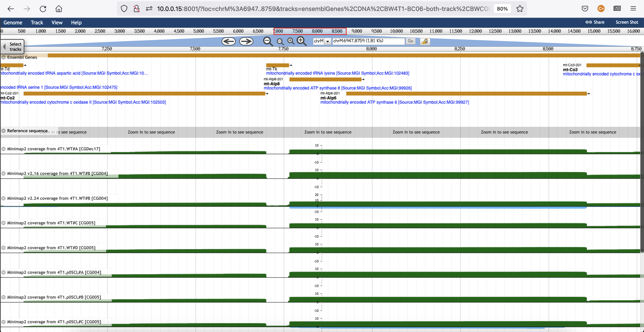The width and height of the screenshot is (644, 332).
Task: Close the Minimap2 coverage 4T1.WT#C track
Action: 4,223
